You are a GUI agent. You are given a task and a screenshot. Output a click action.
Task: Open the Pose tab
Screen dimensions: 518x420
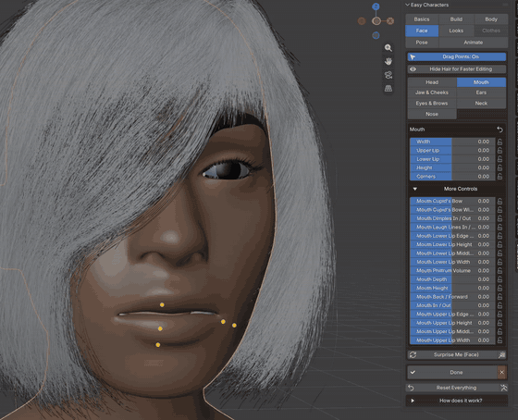coord(422,43)
